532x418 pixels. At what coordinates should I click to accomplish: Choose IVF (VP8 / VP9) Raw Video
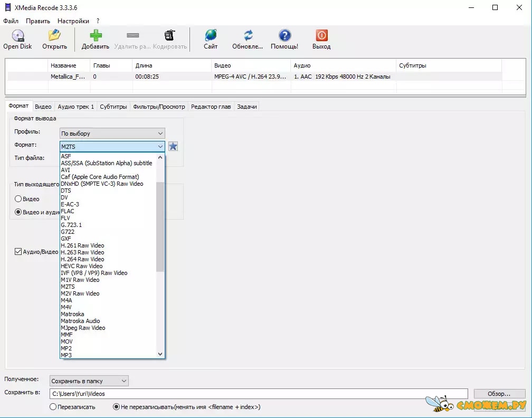pos(108,273)
